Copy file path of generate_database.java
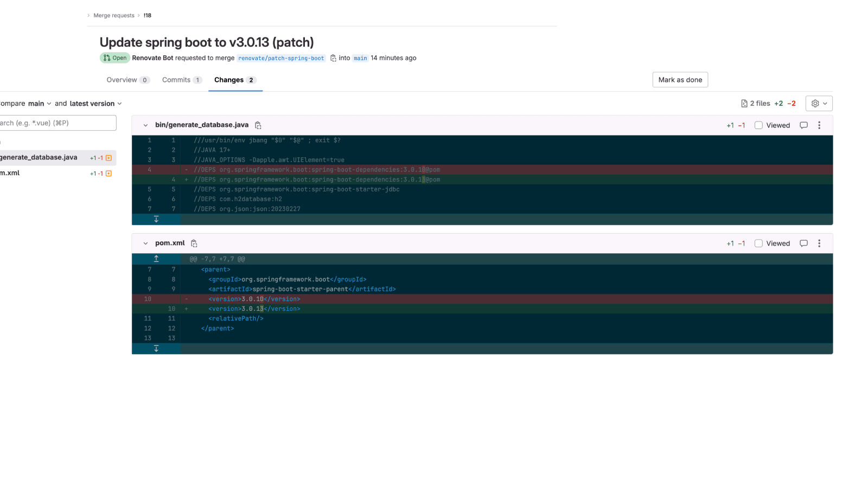This screenshot has height=488, width=868. pos(258,125)
